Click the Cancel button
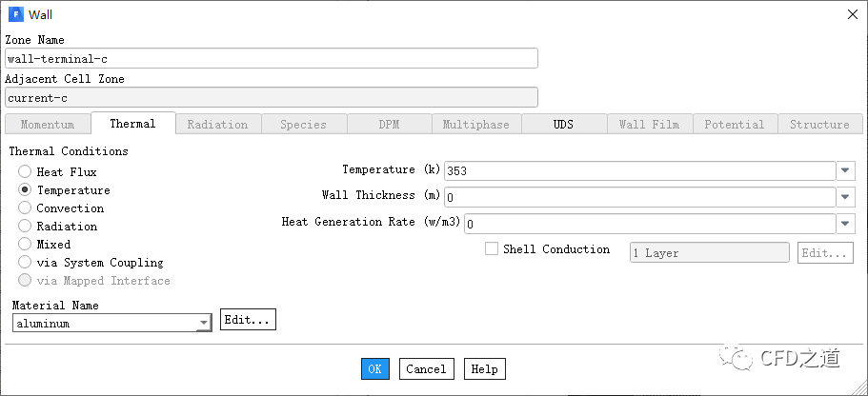This screenshot has height=396, width=868. tap(426, 369)
